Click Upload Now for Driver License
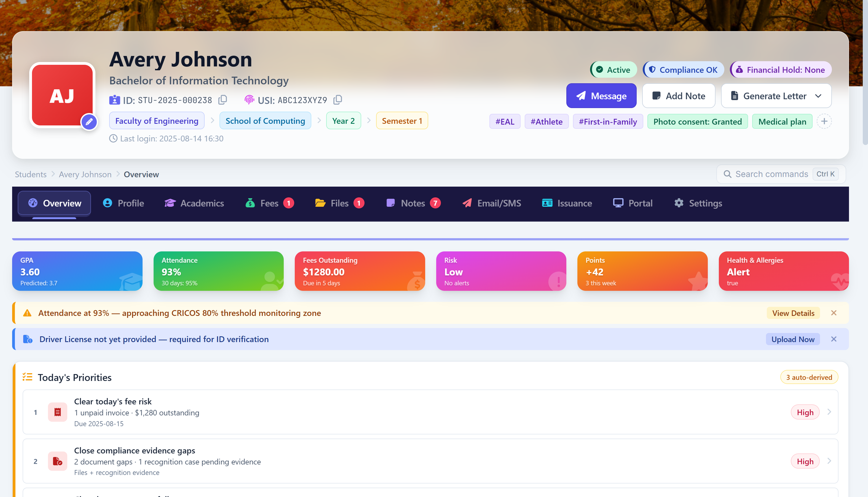This screenshot has height=497, width=868. 792,339
